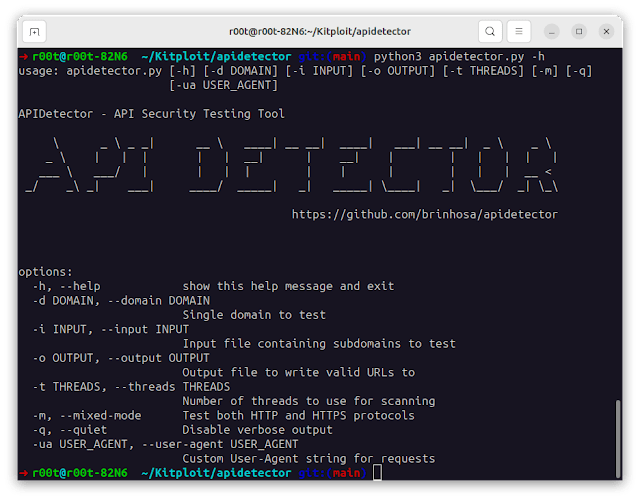Image resolution: width=640 pixels, height=500 pixels.
Task: Click 'Single domain to test' description
Action: pos(254,315)
